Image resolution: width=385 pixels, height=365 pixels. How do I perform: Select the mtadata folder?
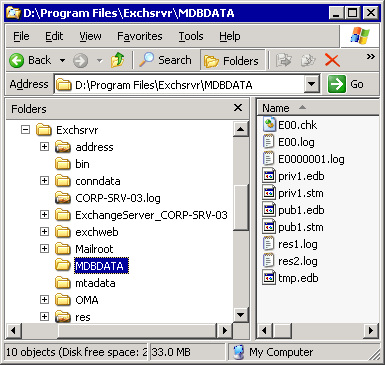coord(85,283)
